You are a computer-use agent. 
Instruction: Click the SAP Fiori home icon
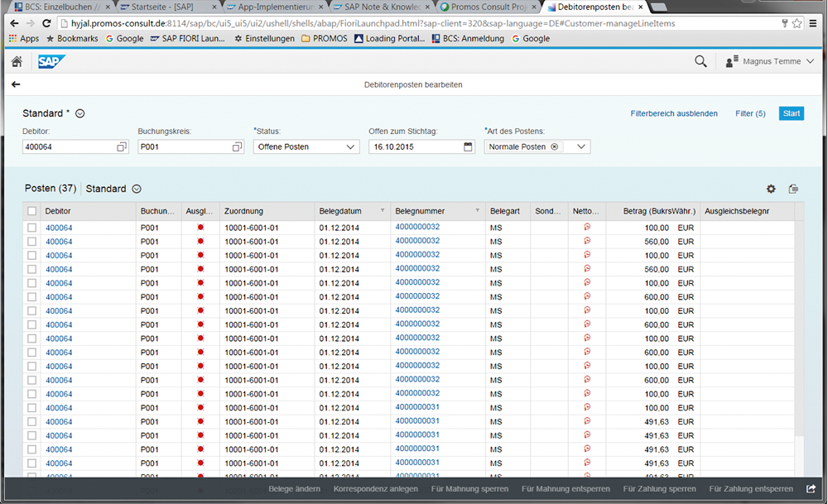pyautogui.click(x=17, y=61)
